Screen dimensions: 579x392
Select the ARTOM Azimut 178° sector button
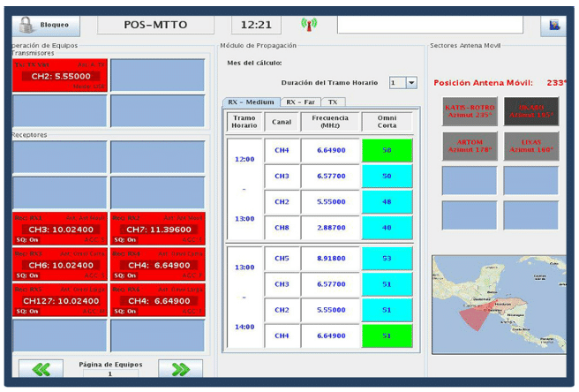click(x=470, y=147)
